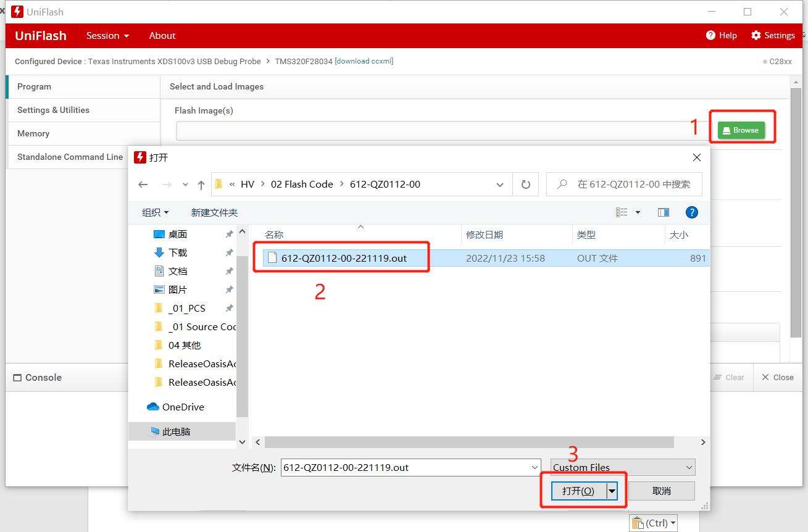Viewport: 808px width, 532px height.
Task: Select 文档 in navigation pane
Action: click(x=178, y=271)
